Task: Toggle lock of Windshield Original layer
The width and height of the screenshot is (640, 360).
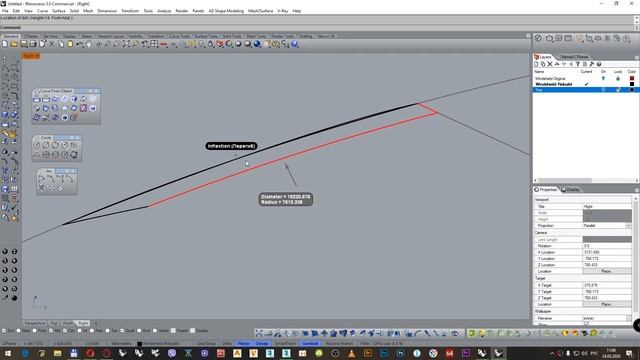Action: pos(618,78)
